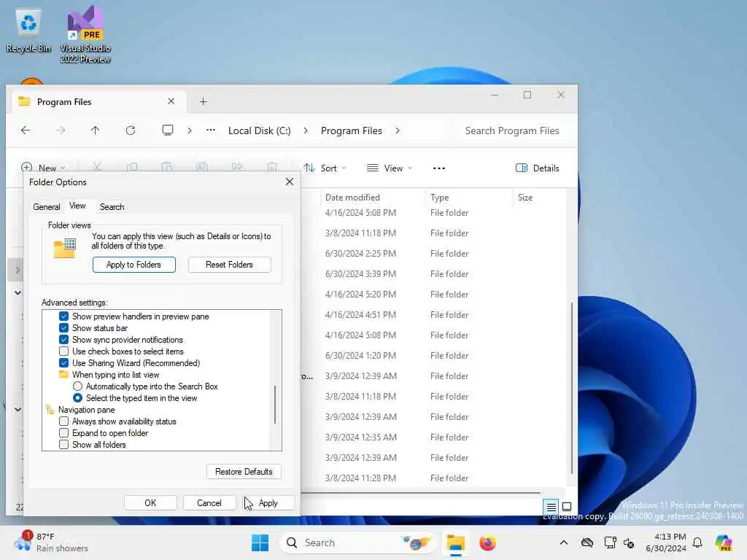Open the New dropdown menu
Image resolution: width=747 pixels, height=560 pixels.
click(x=43, y=168)
